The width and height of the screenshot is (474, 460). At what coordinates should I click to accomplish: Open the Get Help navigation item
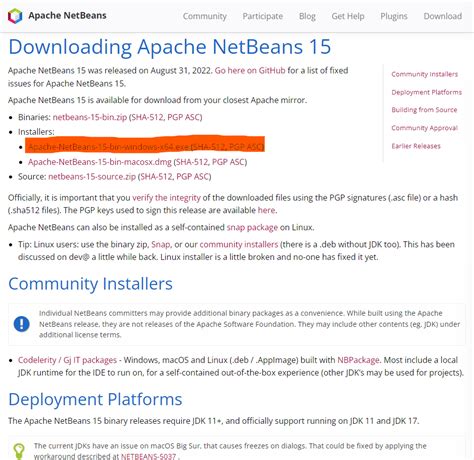click(x=348, y=16)
